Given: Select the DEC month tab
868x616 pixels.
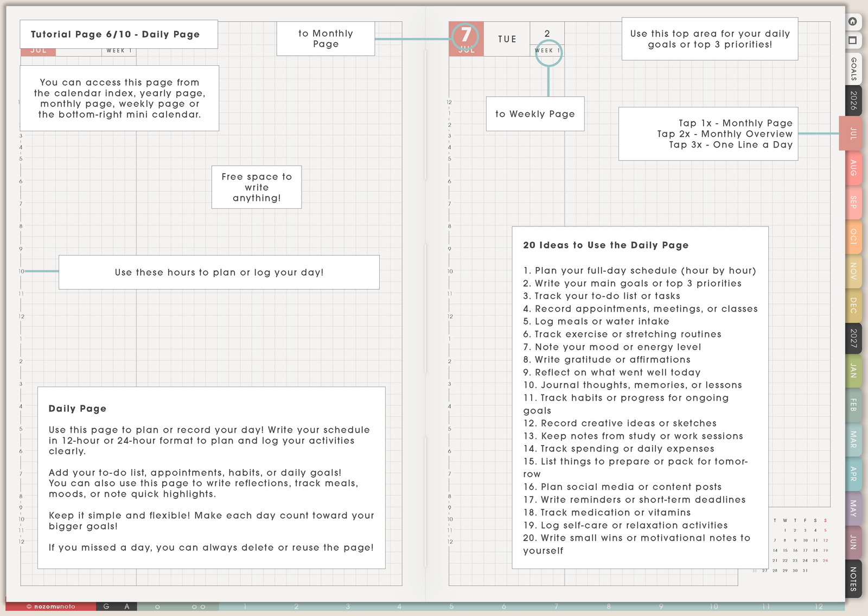Looking at the screenshot, I should tap(853, 305).
